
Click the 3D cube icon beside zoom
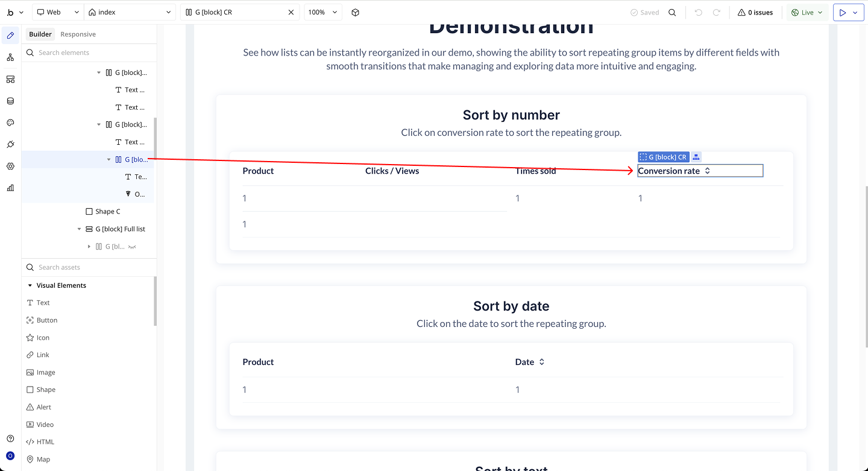pos(355,12)
